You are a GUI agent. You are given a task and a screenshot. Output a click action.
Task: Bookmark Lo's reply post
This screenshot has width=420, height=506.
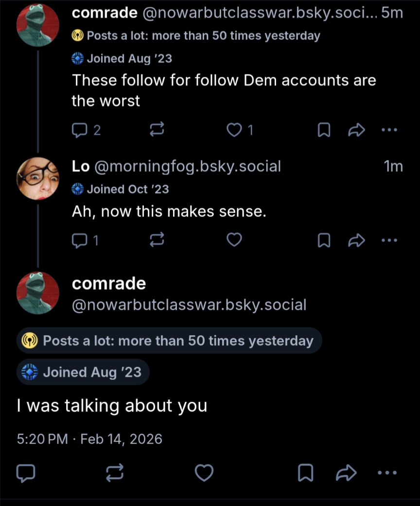pos(324,240)
